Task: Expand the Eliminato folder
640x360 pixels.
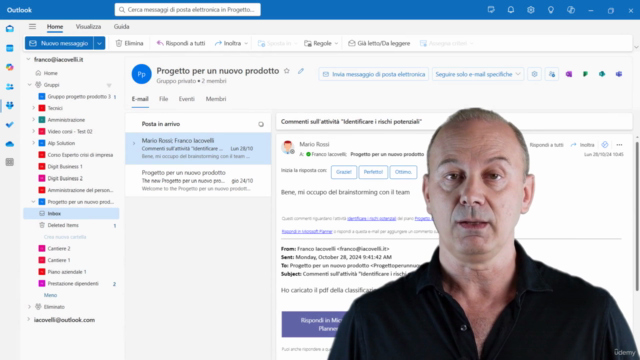Action: [29, 307]
